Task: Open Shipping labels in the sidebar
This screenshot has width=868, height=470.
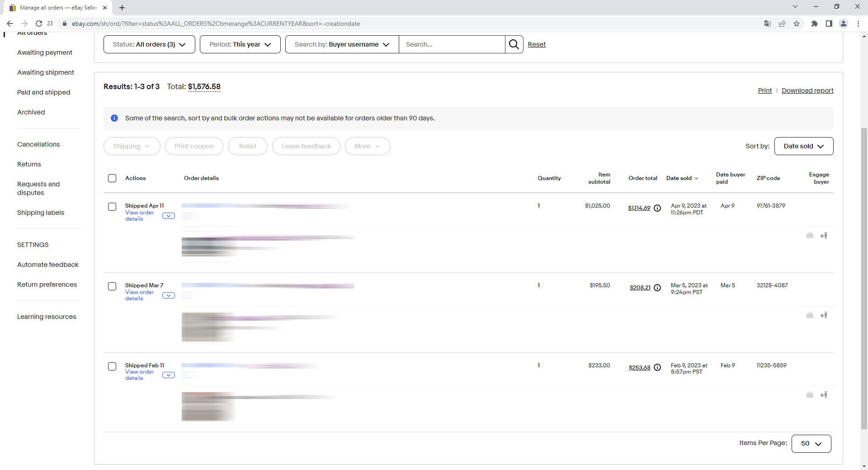Action: coord(41,213)
